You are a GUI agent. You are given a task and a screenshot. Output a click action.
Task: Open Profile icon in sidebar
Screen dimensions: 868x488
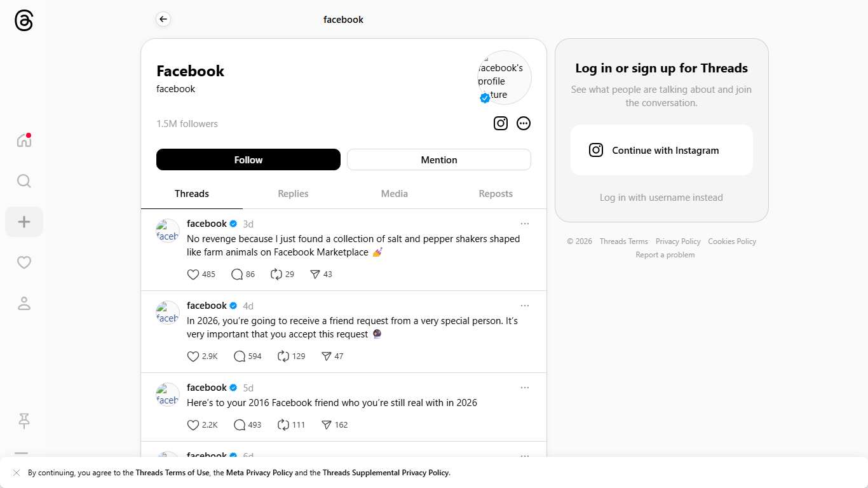[x=24, y=304]
